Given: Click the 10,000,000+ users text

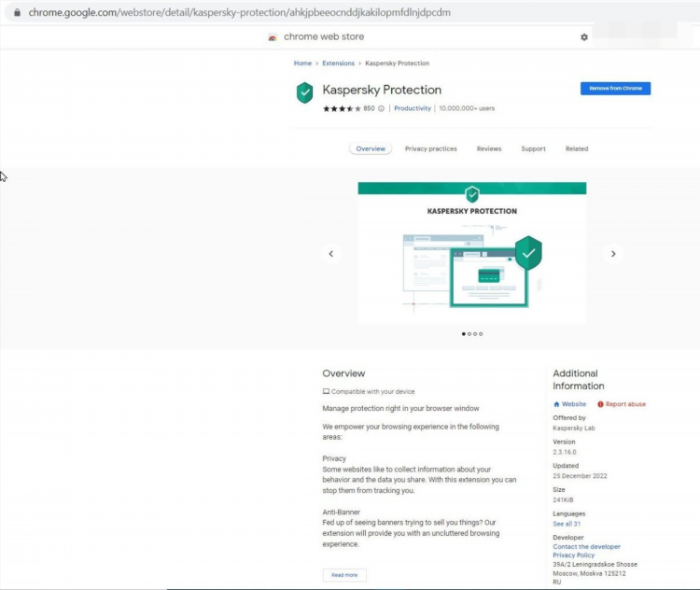Looking at the screenshot, I should 467,108.
